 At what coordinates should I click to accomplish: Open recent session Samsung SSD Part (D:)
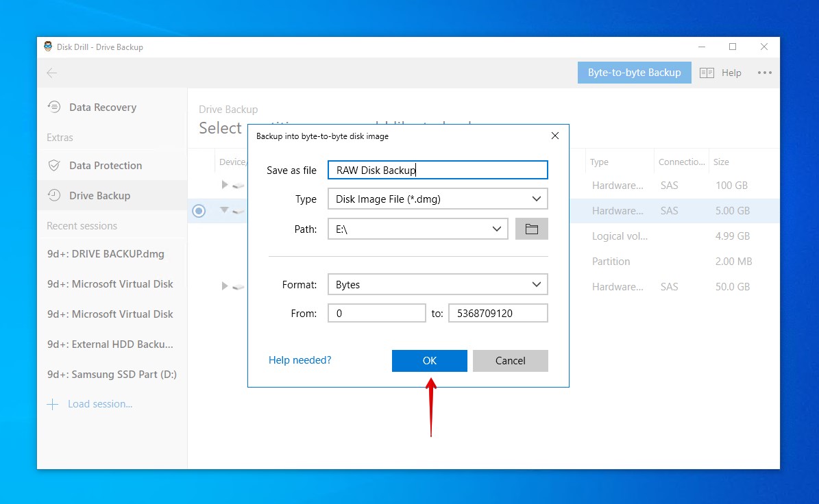pos(112,375)
